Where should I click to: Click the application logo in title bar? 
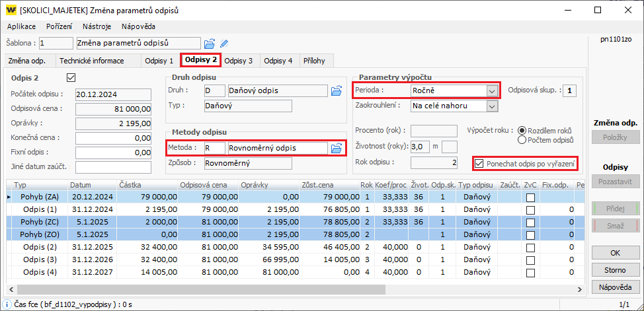(x=11, y=11)
